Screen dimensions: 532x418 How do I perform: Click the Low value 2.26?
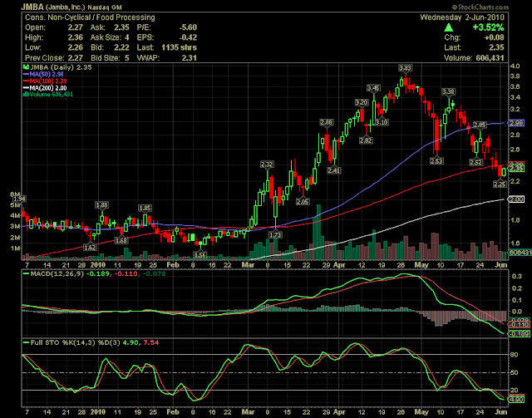point(75,47)
